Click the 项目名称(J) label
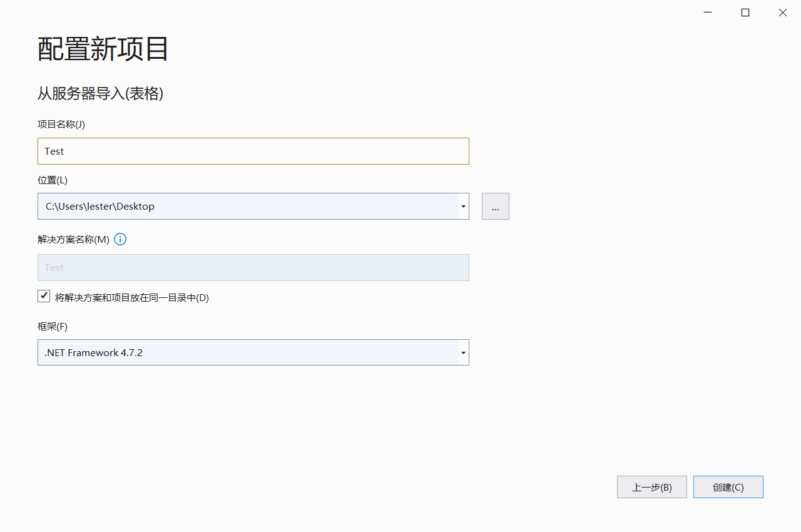Screen dimensions: 801x532 click(x=61, y=124)
